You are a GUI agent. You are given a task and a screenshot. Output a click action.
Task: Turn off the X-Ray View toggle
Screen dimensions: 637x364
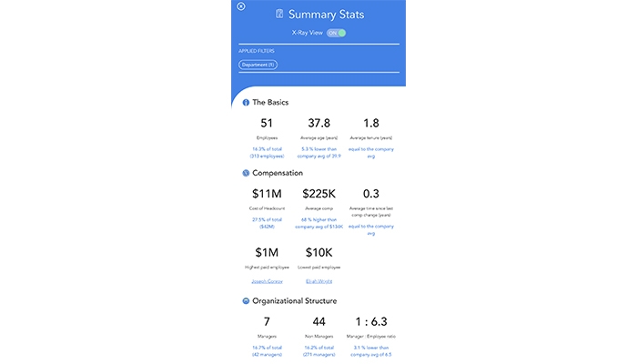click(x=336, y=33)
